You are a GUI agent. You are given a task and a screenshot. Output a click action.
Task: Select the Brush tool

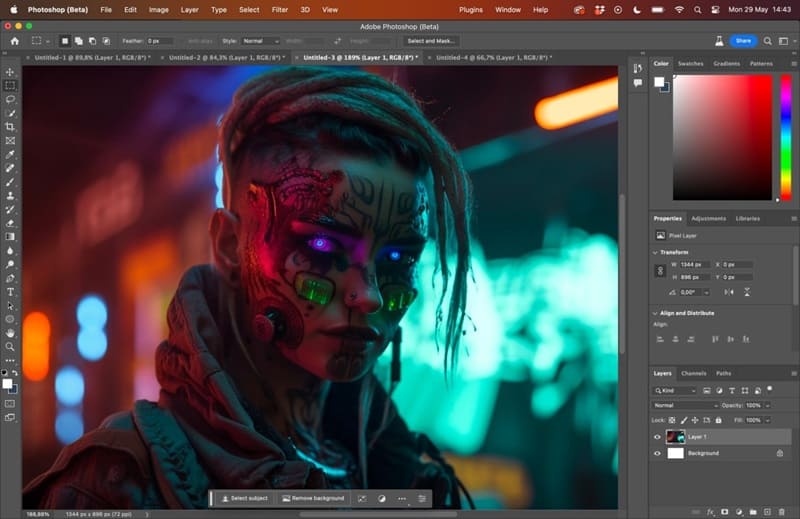coord(10,182)
